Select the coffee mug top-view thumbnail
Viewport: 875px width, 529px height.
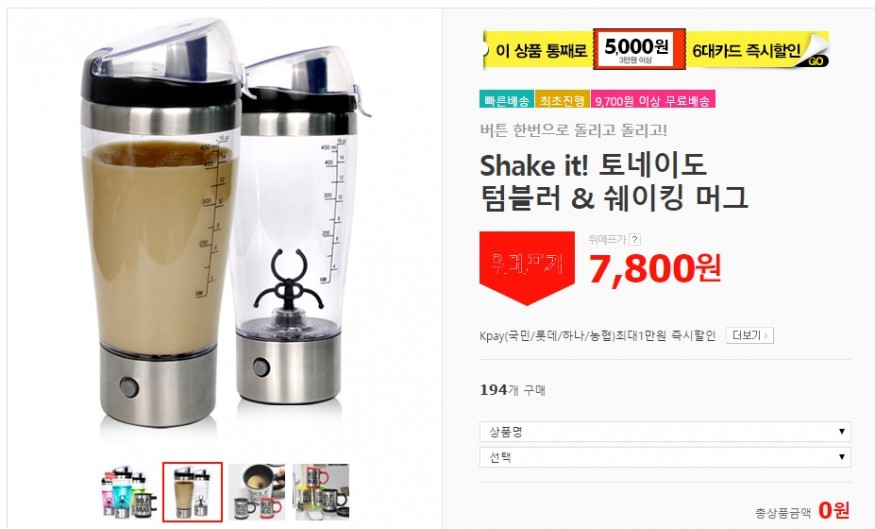(257, 492)
